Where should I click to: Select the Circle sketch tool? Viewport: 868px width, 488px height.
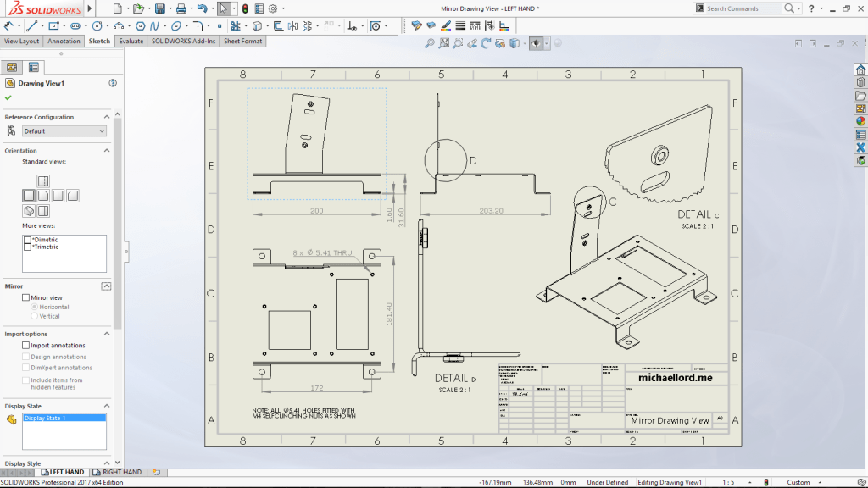97,25
